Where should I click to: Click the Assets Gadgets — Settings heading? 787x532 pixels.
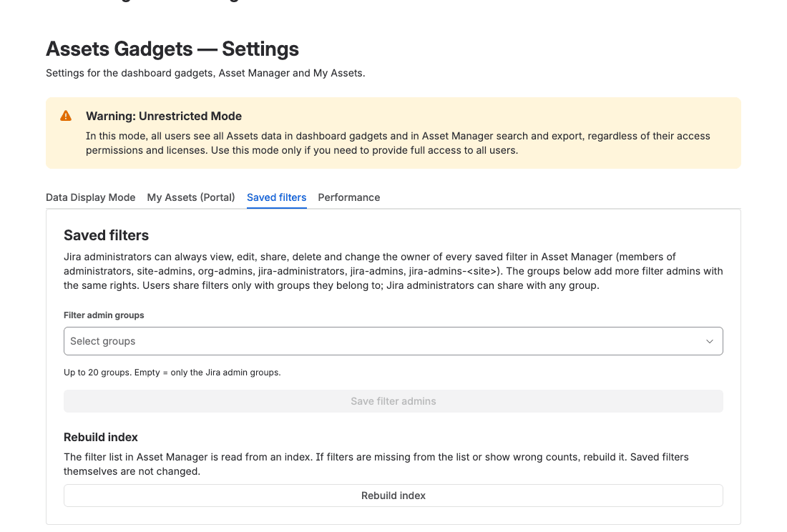coord(172,49)
